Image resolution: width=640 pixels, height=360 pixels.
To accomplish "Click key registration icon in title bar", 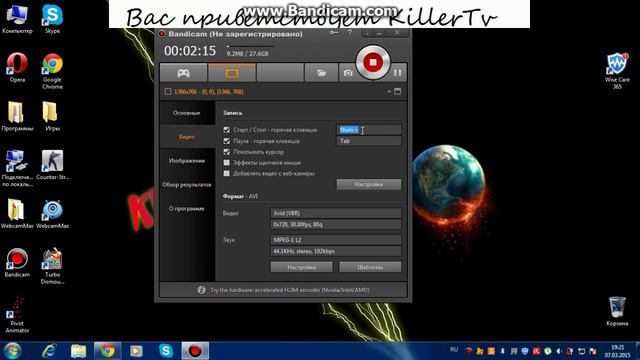I will [x=334, y=33].
